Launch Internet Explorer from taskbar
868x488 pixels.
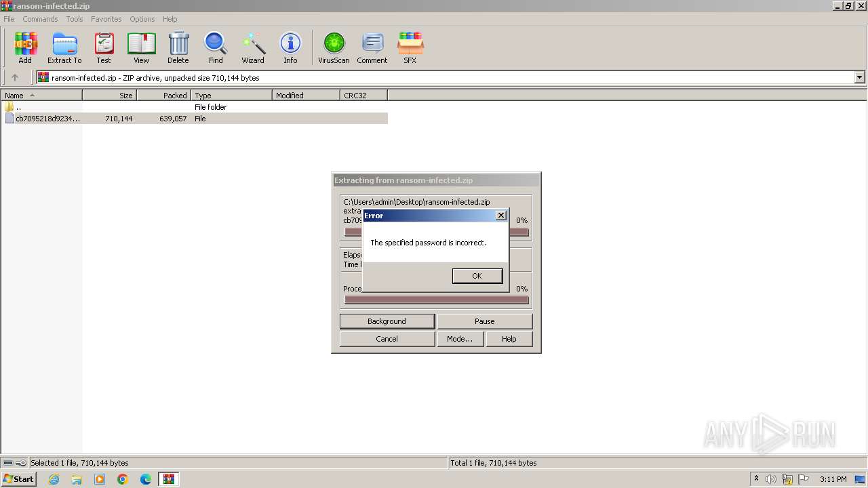coord(54,479)
